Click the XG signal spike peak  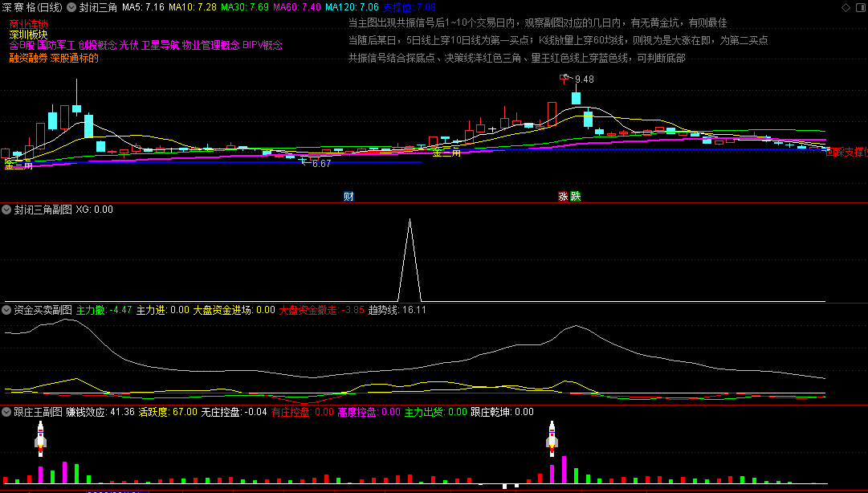pos(410,220)
